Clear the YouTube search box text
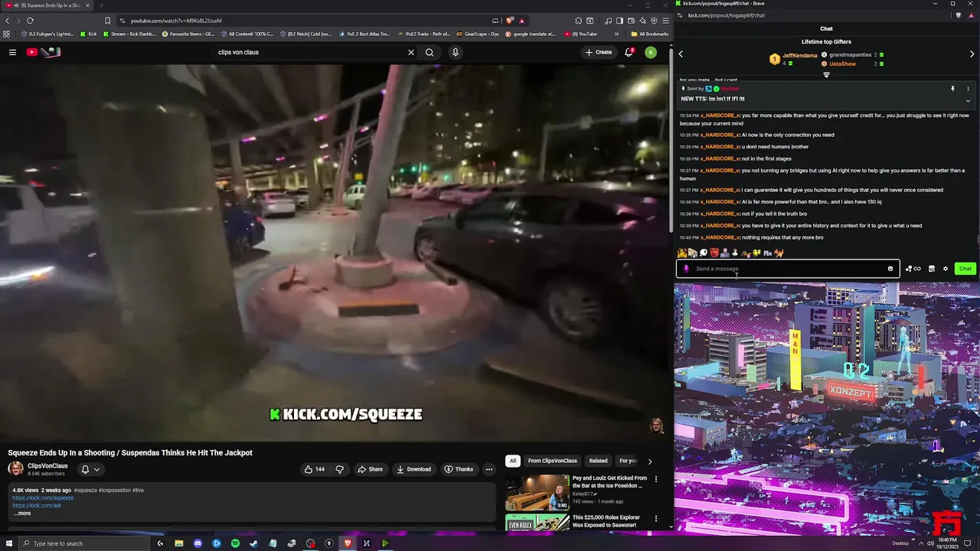980x551 pixels. click(x=410, y=52)
